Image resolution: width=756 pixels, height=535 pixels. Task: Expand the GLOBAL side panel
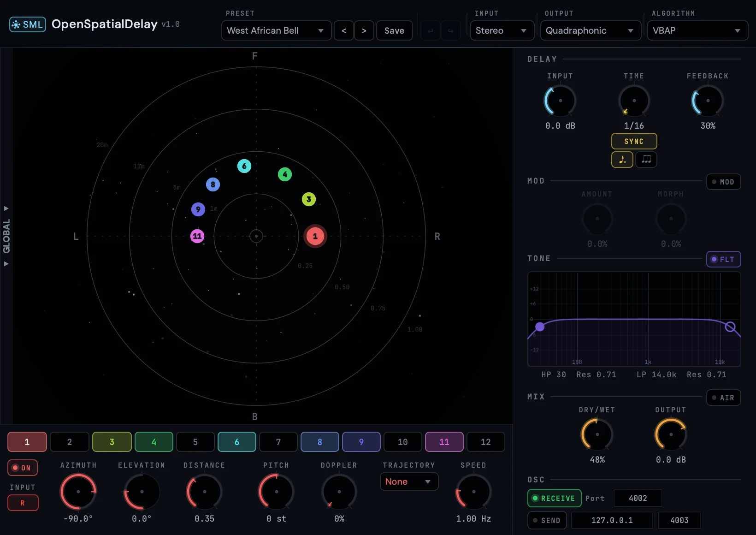[6, 236]
